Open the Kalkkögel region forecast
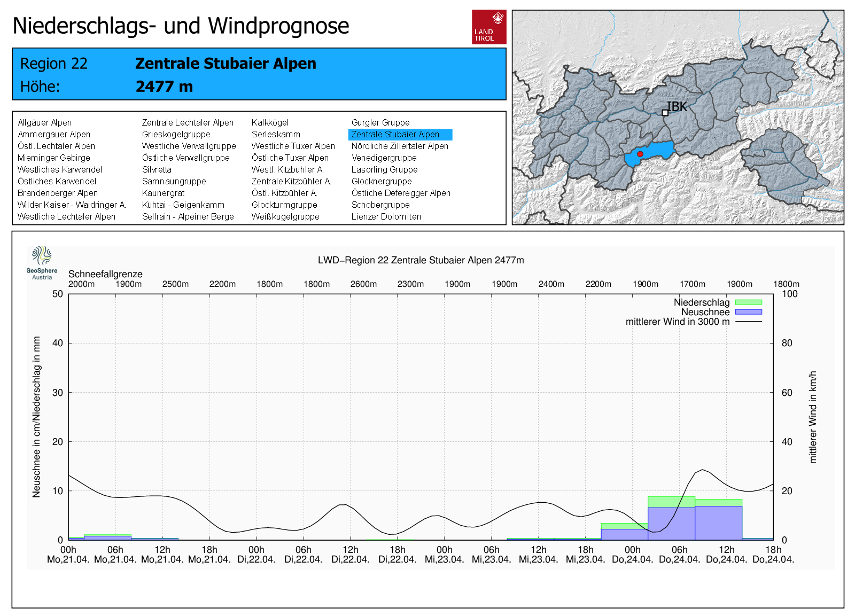Image resolution: width=855 pixels, height=616 pixels. pos(270,123)
